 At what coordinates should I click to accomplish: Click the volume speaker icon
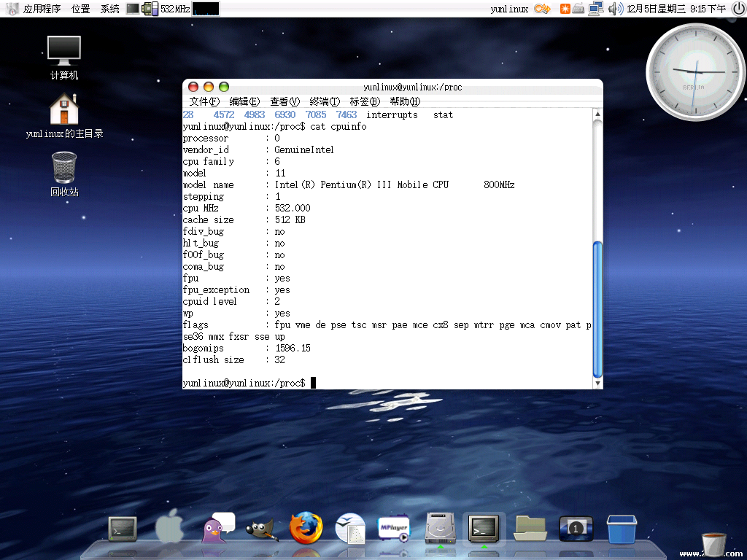tap(616, 9)
